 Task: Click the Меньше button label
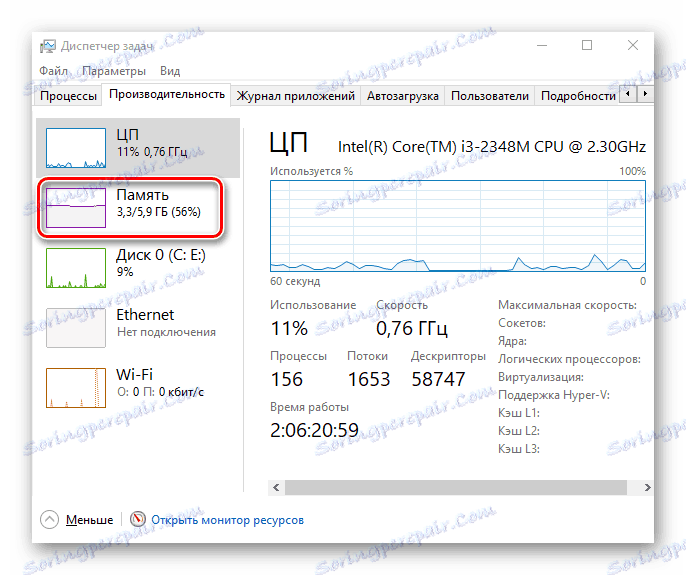(x=89, y=520)
